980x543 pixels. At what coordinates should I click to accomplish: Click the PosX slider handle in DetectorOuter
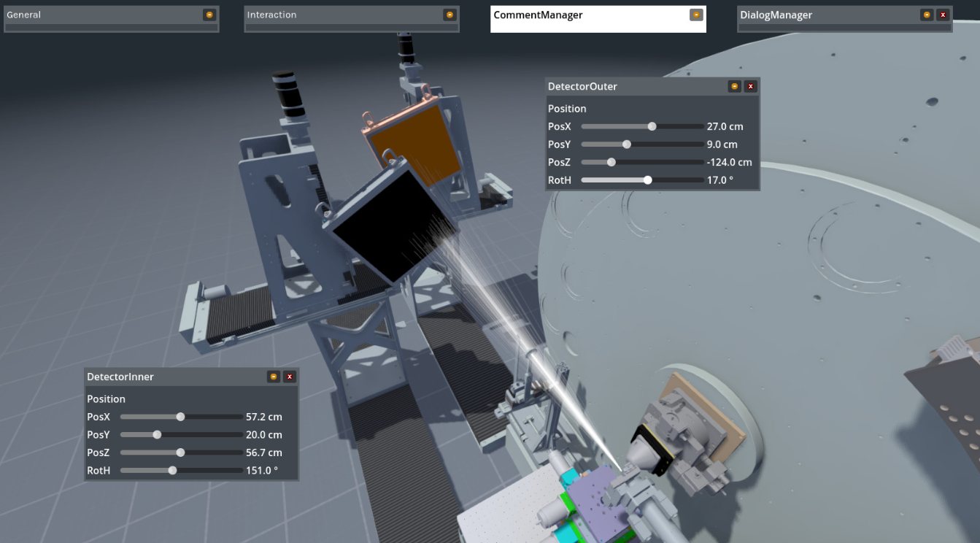652,126
